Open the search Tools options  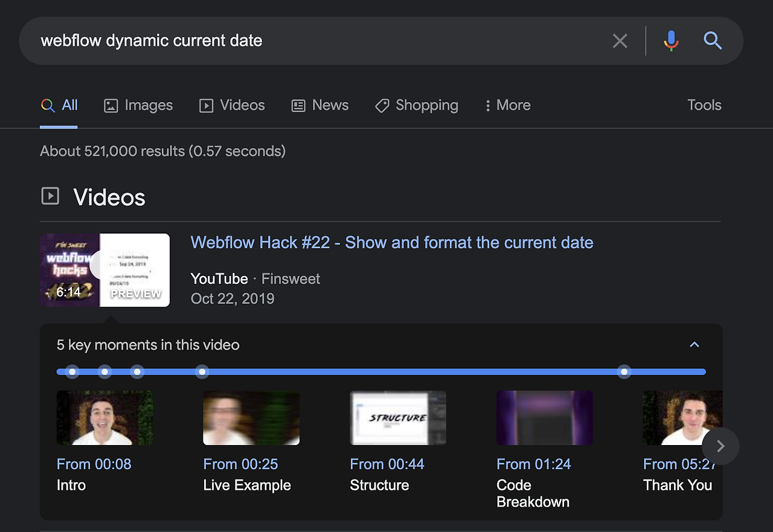click(704, 105)
